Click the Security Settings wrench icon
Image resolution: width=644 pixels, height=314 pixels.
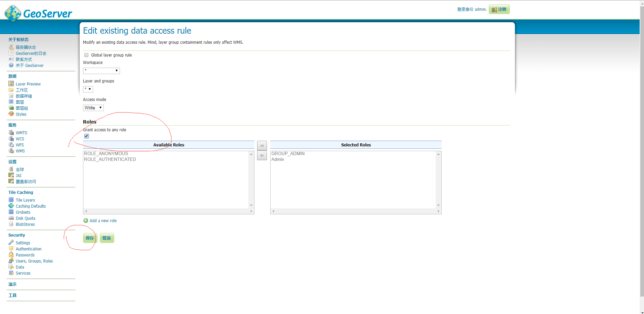11,243
